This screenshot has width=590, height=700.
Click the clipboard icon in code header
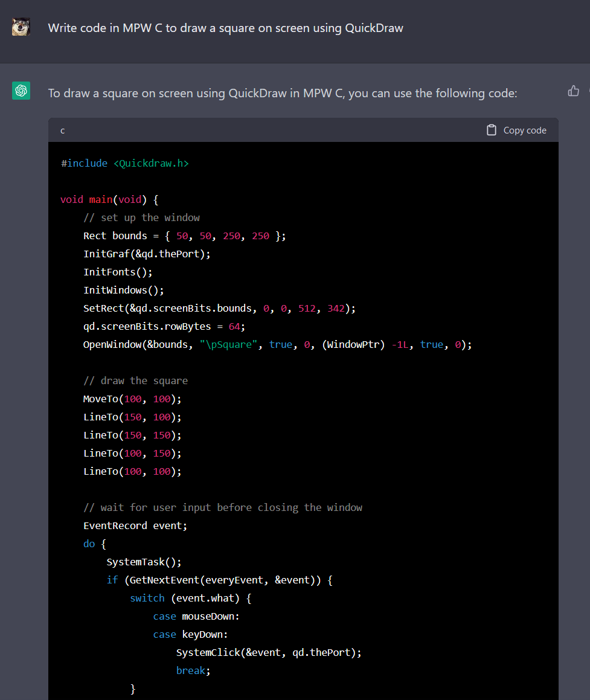point(492,130)
